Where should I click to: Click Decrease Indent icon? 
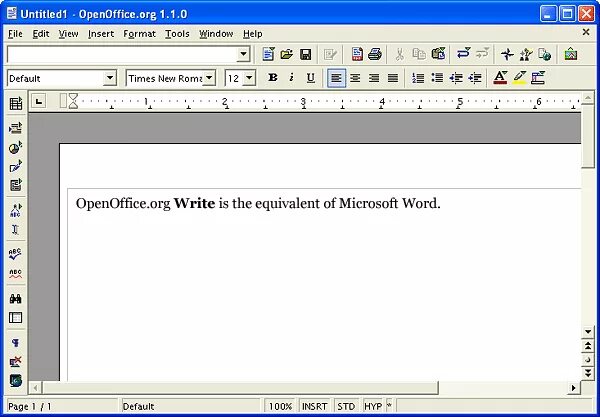click(x=456, y=78)
